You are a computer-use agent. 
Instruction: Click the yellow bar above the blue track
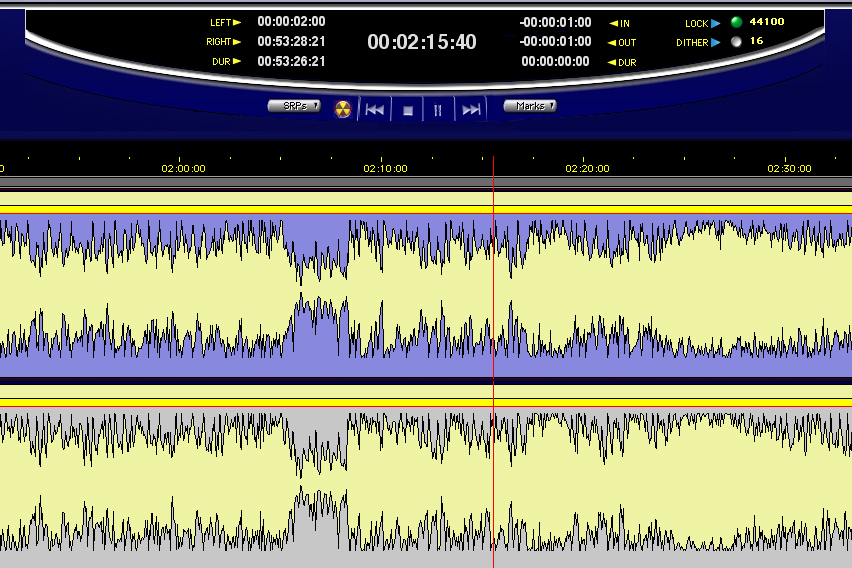click(x=426, y=210)
